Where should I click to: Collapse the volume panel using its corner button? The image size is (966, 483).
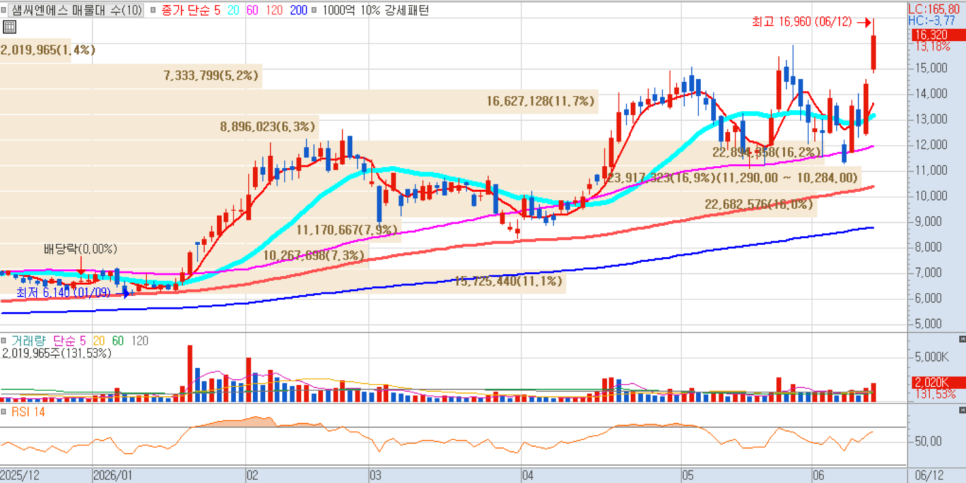[962, 340]
